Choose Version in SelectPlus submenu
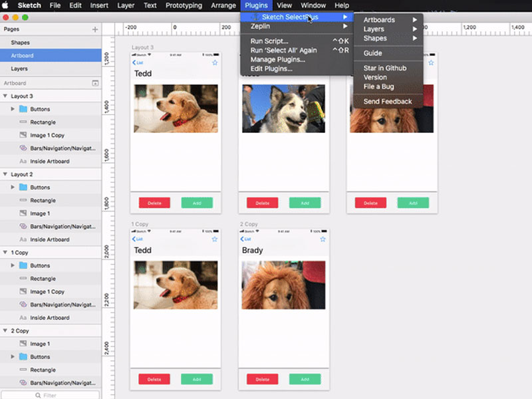 388,77
